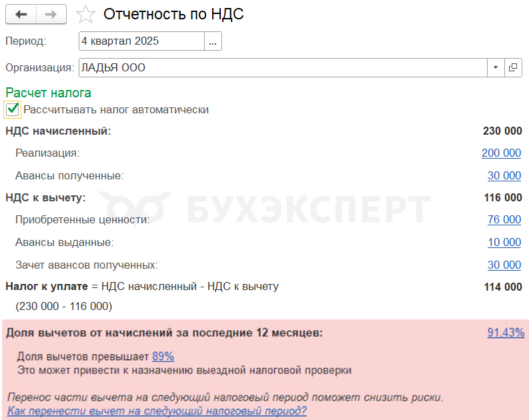Click the 89% threshold link
The height and width of the screenshot is (420, 529).
point(163,357)
